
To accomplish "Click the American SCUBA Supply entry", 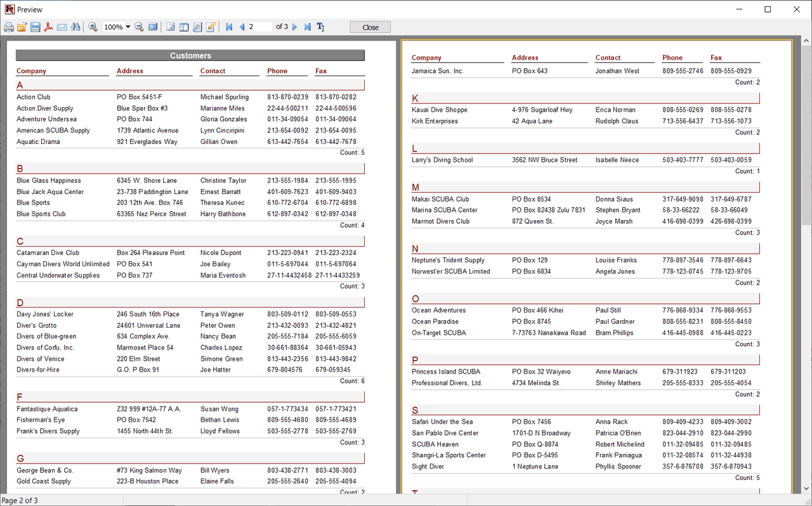I will click(53, 131).
